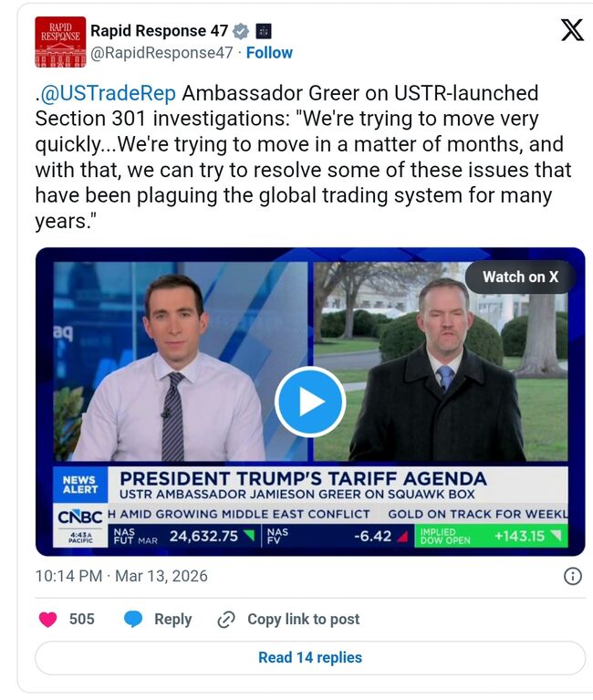593x700 pixels.
Task: Click the dark affiliation badge icon
Action: point(264,31)
